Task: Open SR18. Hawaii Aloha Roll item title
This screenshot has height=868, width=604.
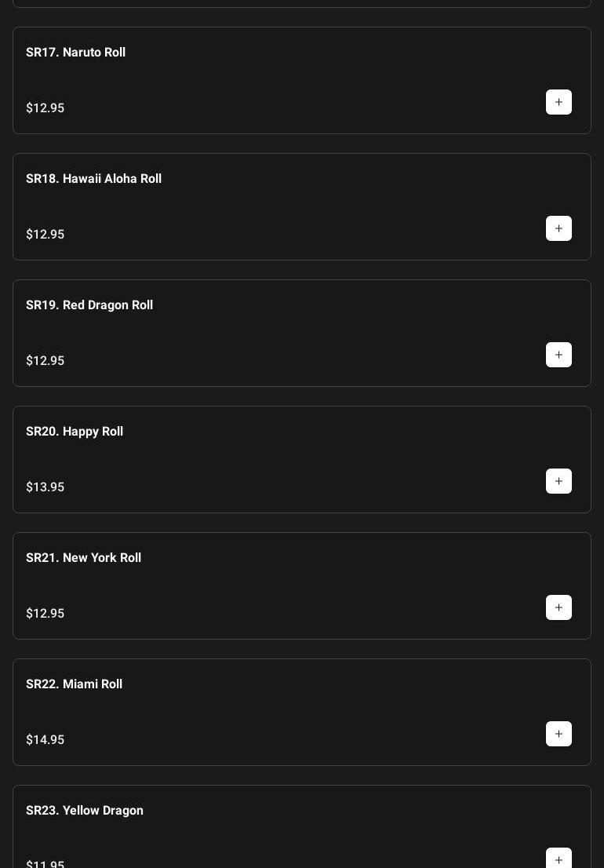Action: click(93, 179)
